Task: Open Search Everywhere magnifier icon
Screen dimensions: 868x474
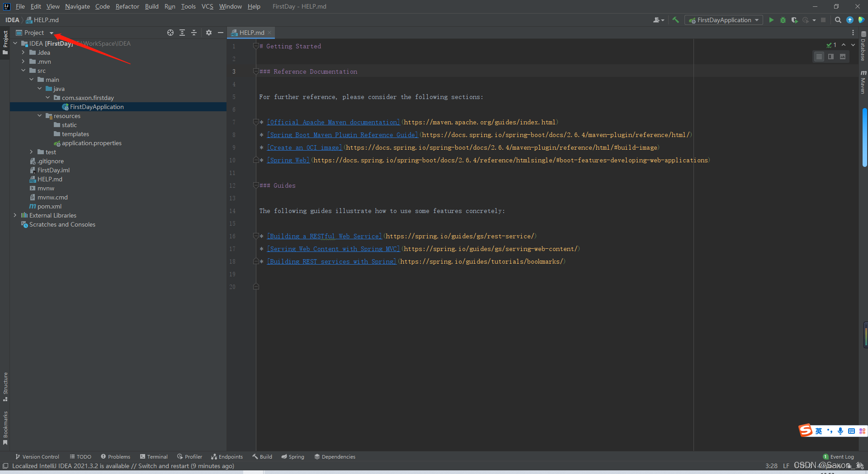Action: click(x=838, y=20)
